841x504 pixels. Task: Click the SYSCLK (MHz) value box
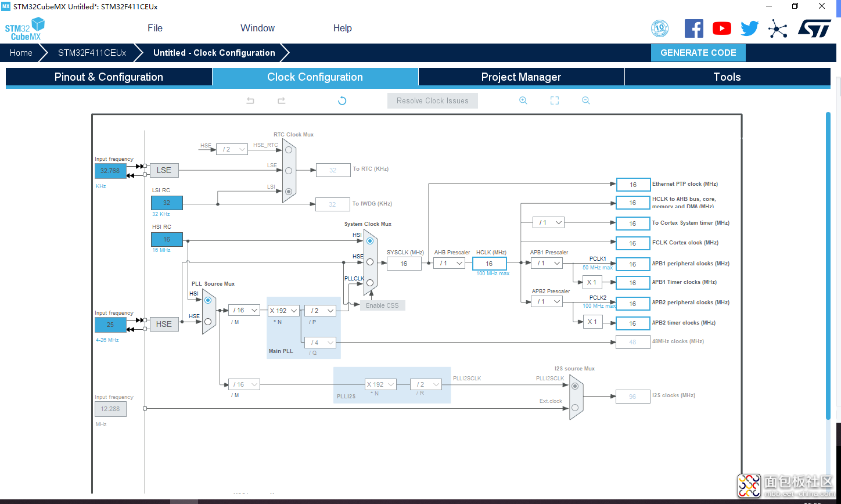click(404, 264)
